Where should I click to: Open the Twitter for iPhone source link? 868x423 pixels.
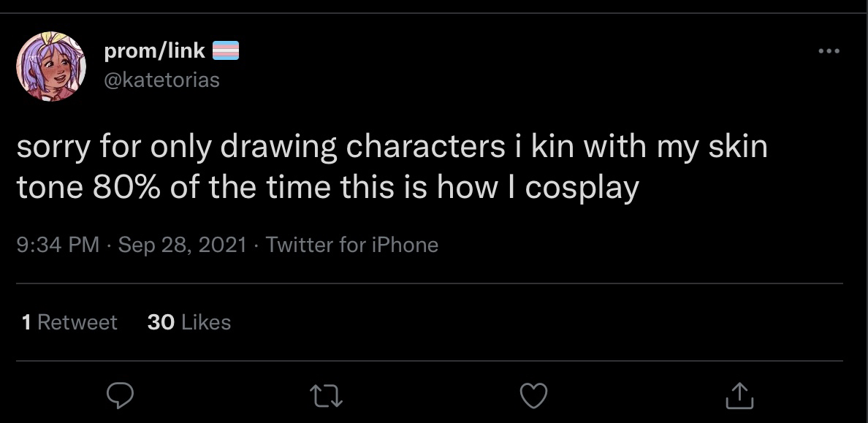coord(352,245)
